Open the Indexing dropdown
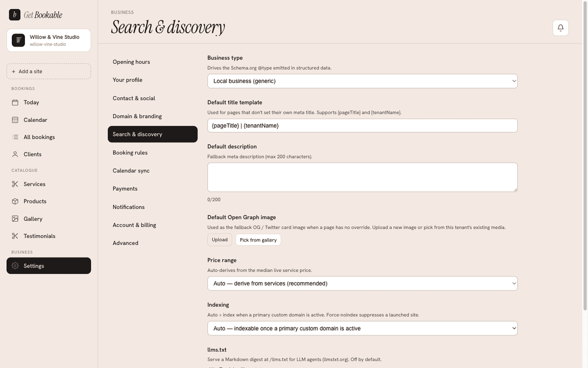Screen dimensions: 588x368 tap(363, 328)
